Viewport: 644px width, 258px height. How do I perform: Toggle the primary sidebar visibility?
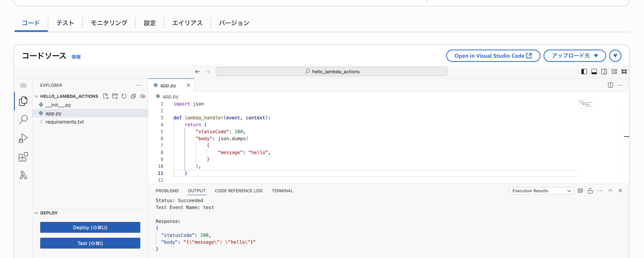tap(584, 71)
